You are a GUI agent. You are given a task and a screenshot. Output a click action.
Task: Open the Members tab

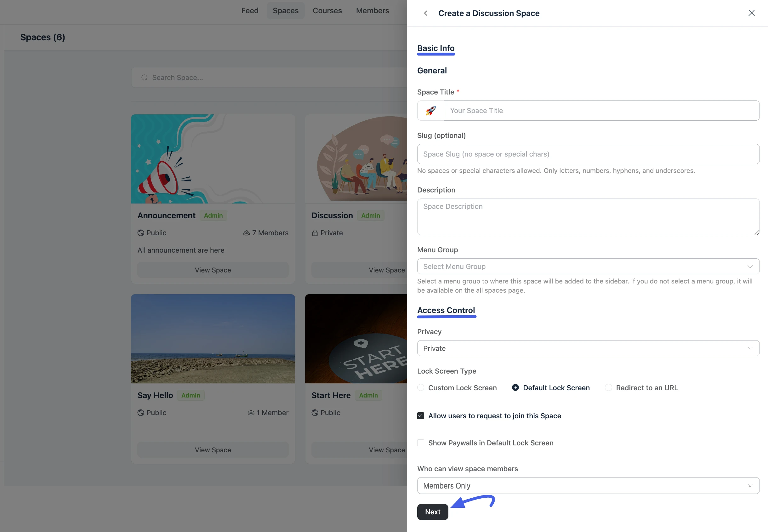coord(373,11)
